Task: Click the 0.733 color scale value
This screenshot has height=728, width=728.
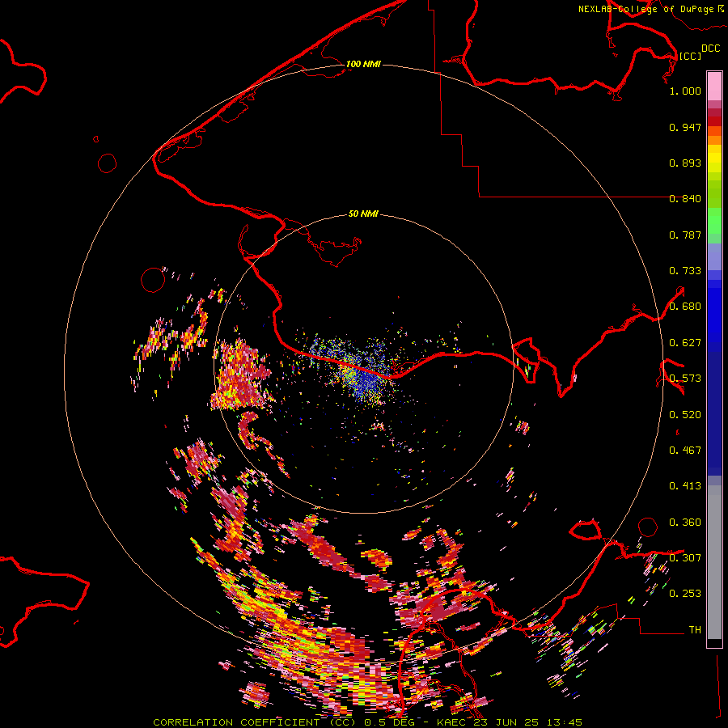Action: (685, 271)
